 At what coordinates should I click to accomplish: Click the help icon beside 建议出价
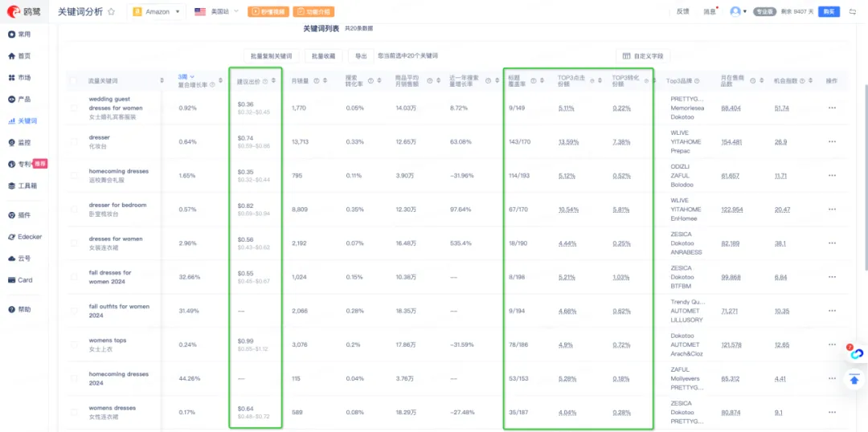[x=265, y=81]
